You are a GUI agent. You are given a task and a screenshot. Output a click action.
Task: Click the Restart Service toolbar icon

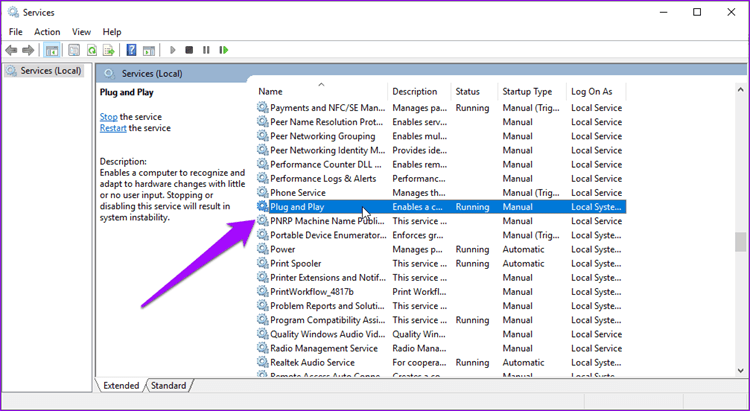(x=223, y=50)
